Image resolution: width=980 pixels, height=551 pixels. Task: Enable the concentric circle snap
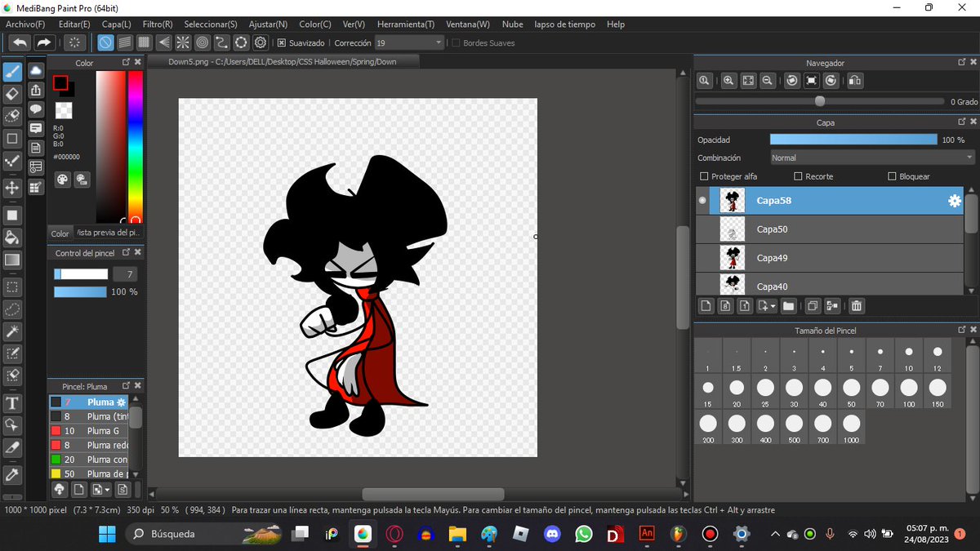[203, 42]
